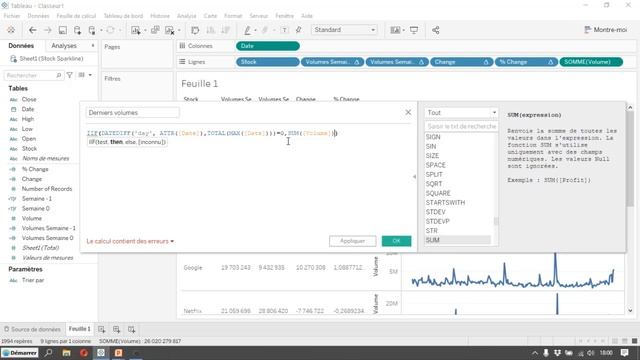
Task: Open Tableau de bord menu
Action: pyautogui.click(x=123, y=16)
